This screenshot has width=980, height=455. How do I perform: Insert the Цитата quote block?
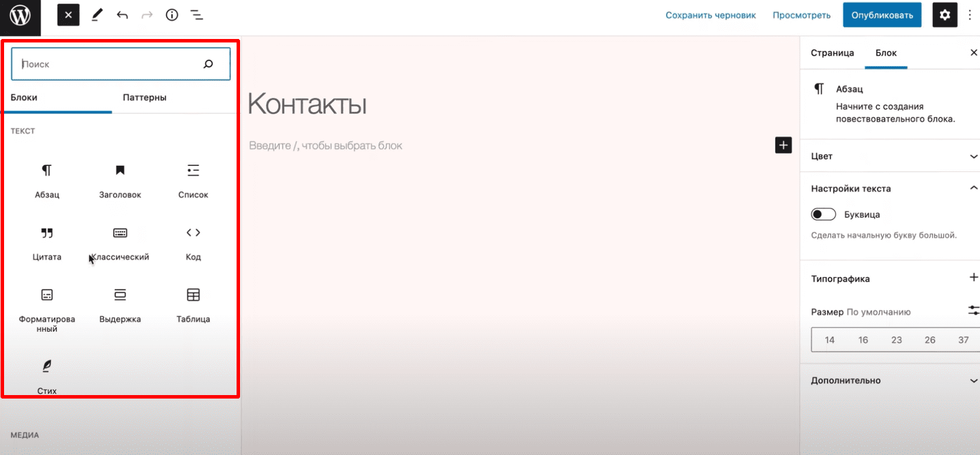47,243
